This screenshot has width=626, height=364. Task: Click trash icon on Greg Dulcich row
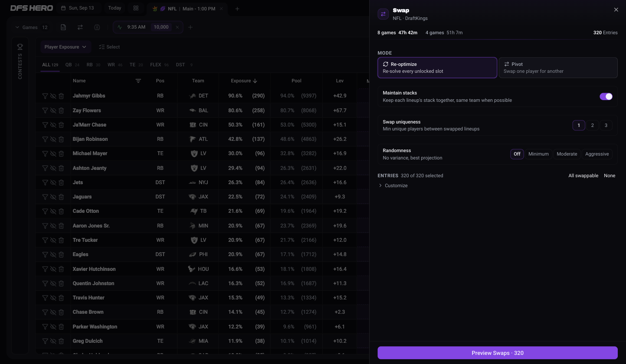click(x=61, y=341)
